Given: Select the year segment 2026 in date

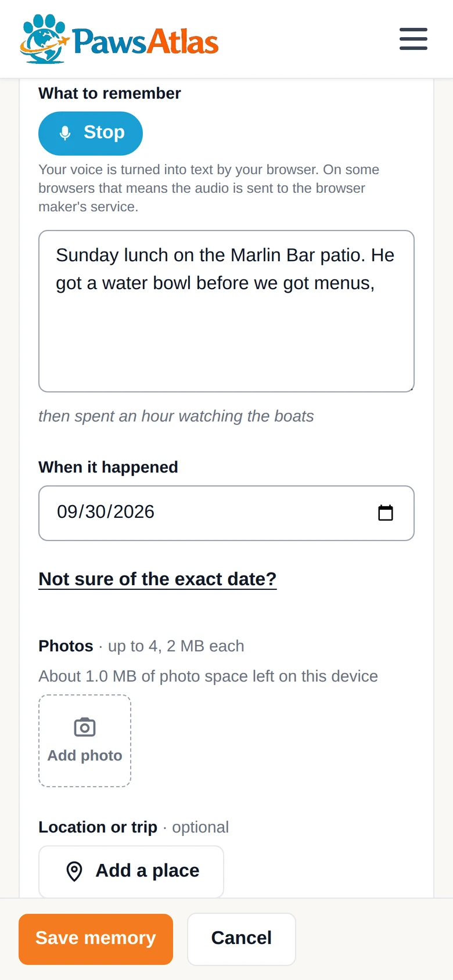Looking at the screenshot, I should click(134, 512).
